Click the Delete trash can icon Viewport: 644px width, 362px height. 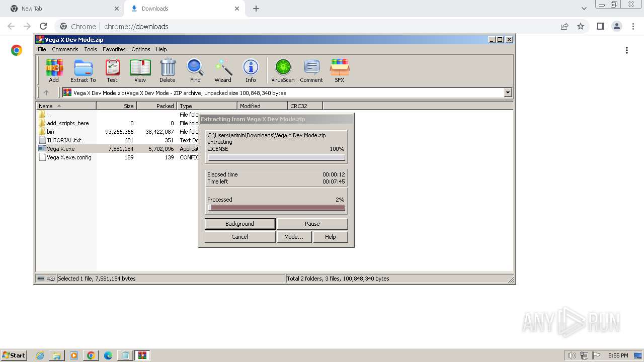[x=168, y=70]
